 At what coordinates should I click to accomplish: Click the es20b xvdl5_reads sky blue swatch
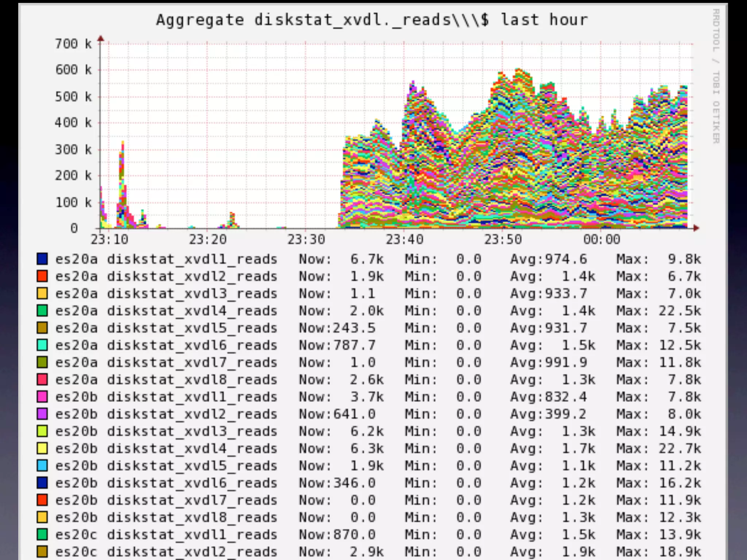tap(42, 466)
